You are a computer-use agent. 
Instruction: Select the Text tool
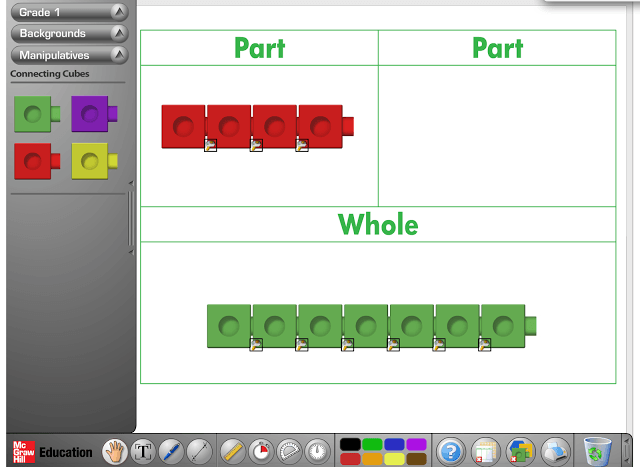coord(143,451)
